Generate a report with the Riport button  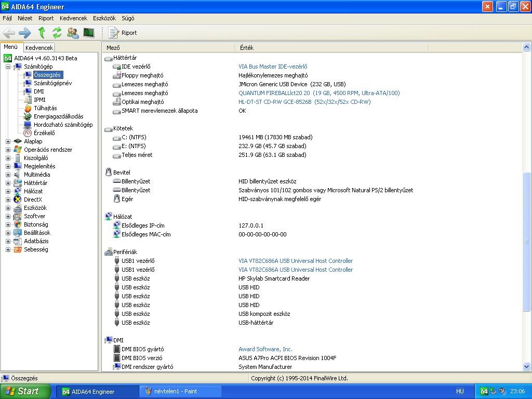tap(123, 33)
